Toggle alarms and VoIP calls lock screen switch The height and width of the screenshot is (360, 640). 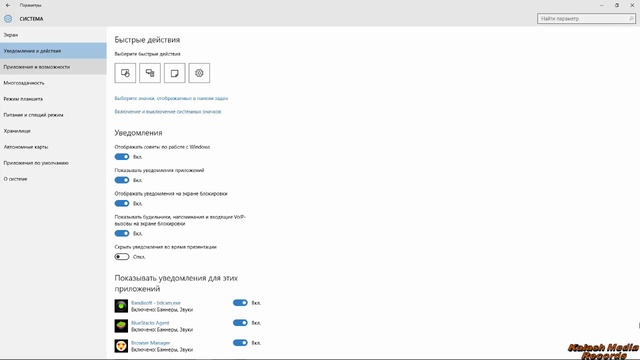122,233
